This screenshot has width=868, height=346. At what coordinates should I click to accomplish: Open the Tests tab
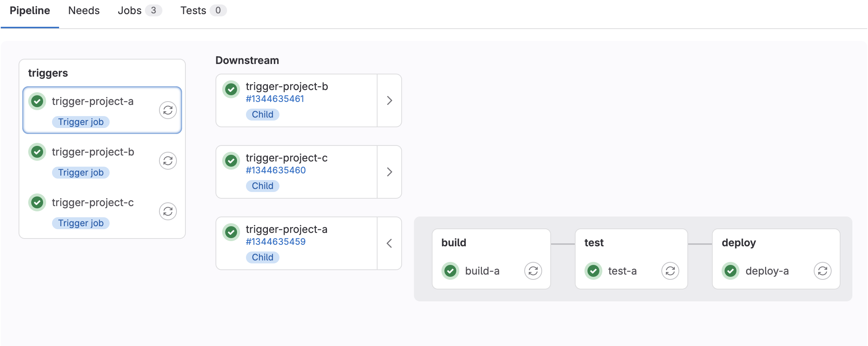point(193,10)
